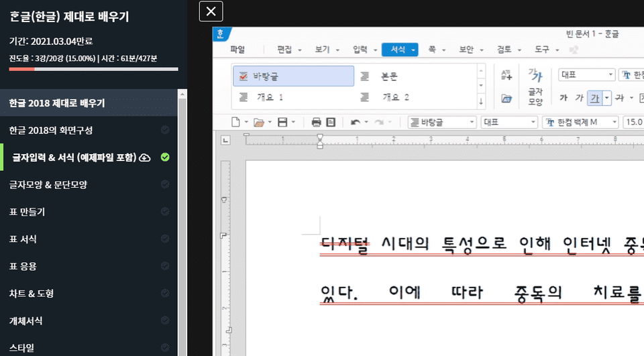Open lesson 차트 & 도형
The width and height of the screenshot is (644, 356).
coord(32,293)
